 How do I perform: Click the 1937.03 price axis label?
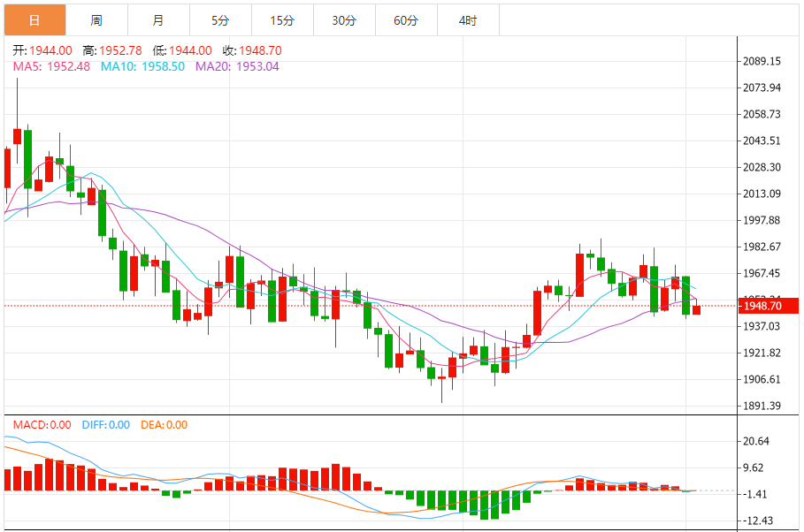(762, 326)
